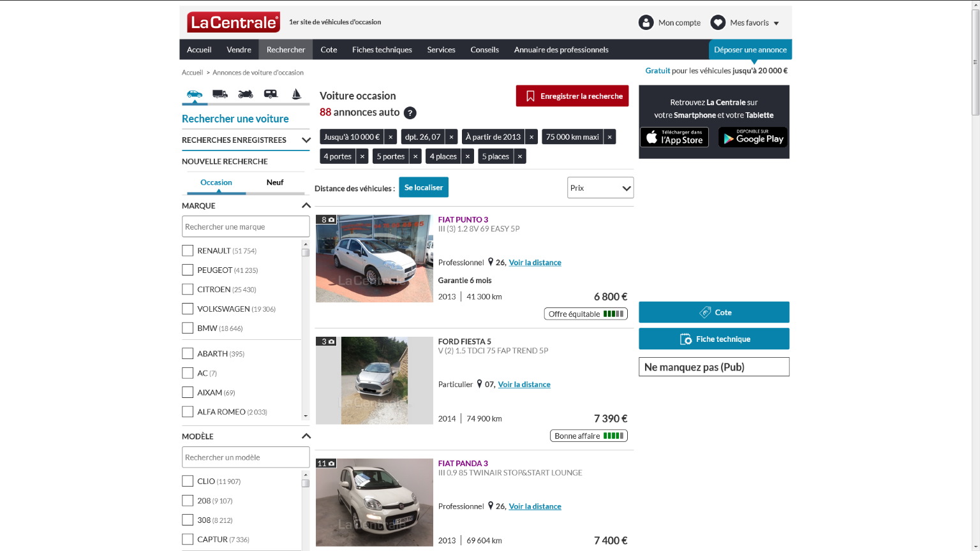Viewport: 980px width, 551px height.
Task: Click the Mes favoris heart icon
Action: tap(718, 22)
